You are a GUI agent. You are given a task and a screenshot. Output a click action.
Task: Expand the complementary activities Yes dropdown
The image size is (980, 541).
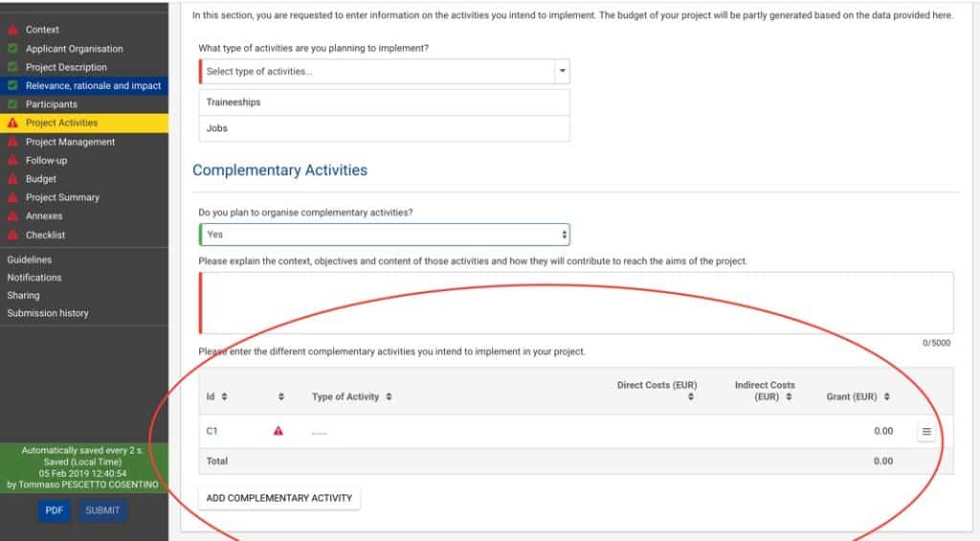(x=384, y=235)
